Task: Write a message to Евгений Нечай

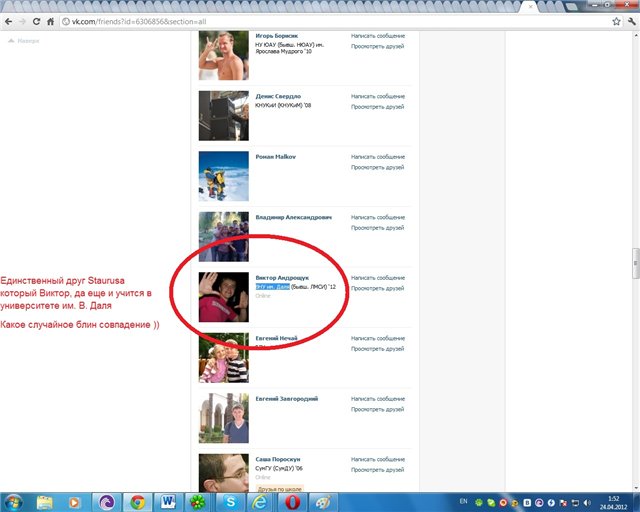Action: tap(378, 338)
